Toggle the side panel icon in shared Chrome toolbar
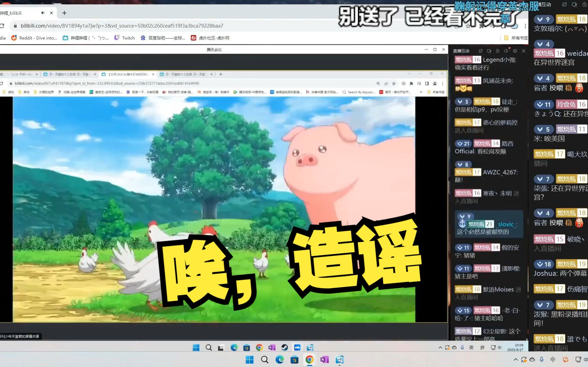 427,83
